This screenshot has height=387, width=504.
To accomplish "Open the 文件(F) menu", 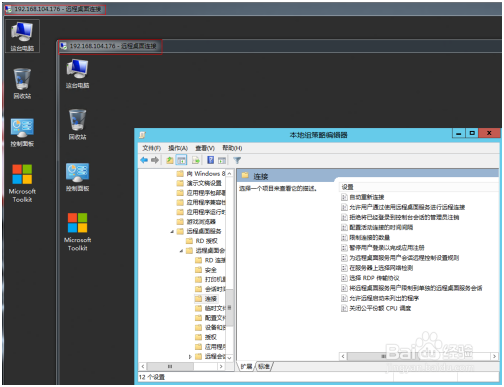I will pyautogui.click(x=152, y=148).
